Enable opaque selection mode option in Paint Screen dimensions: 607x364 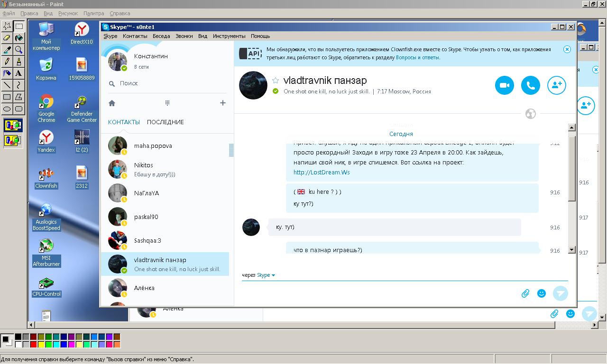pos(13,126)
